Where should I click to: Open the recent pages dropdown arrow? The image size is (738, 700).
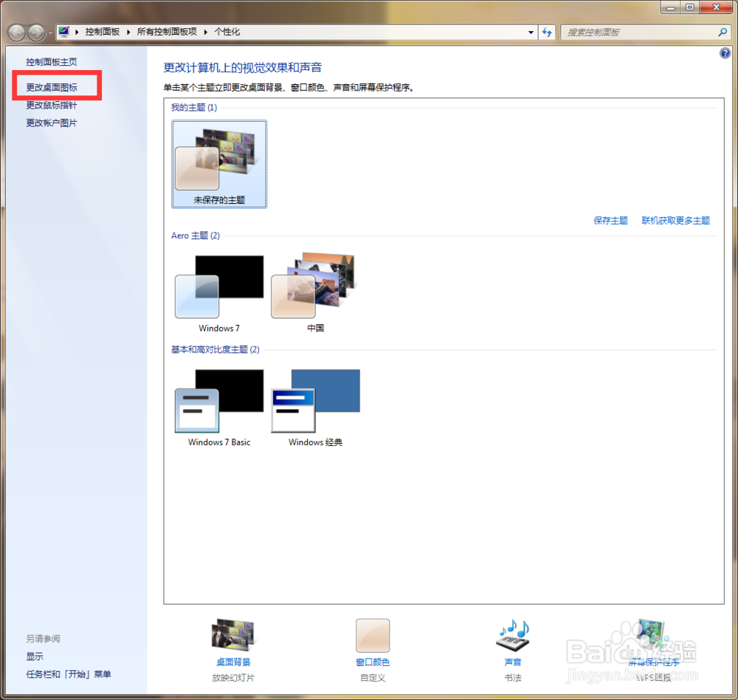(50, 33)
